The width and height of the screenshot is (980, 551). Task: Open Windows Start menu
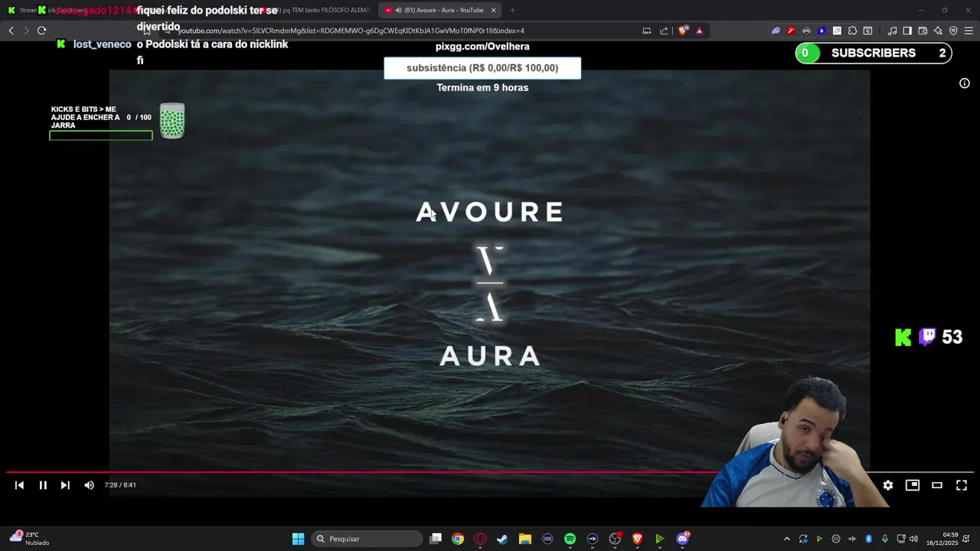[298, 539]
